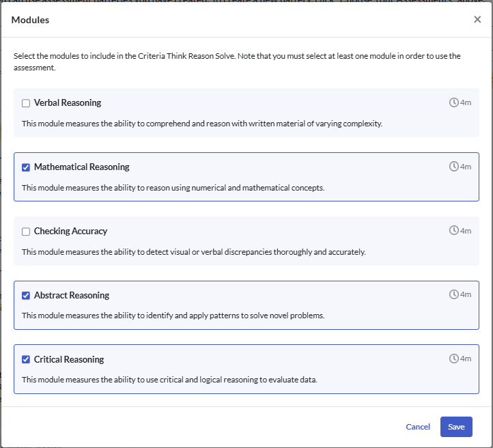Uncheck the Mathematical Reasoning module
Image resolution: width=493 pixels, height=448 pixels.
pos(26,167)
